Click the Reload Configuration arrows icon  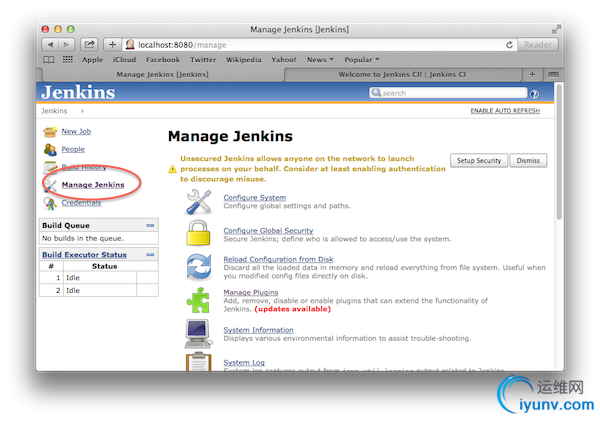pyautogui.click(x=199, y=267)
